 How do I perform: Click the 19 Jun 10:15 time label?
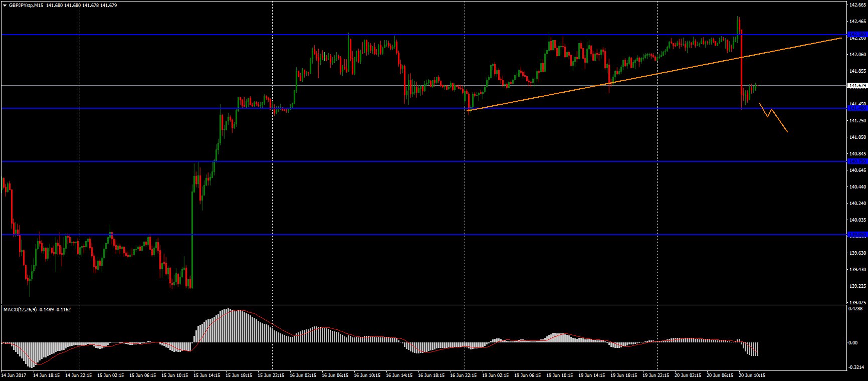coord(560,375)
